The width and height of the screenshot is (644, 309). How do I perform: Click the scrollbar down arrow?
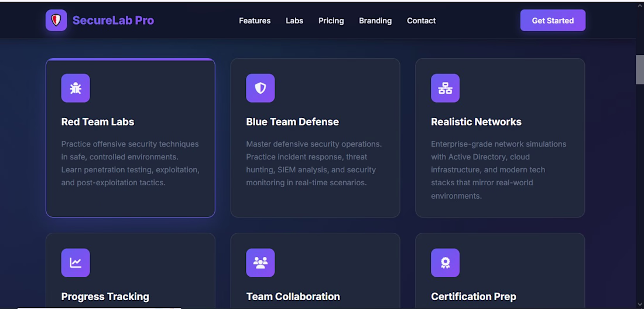coord(640,305)
